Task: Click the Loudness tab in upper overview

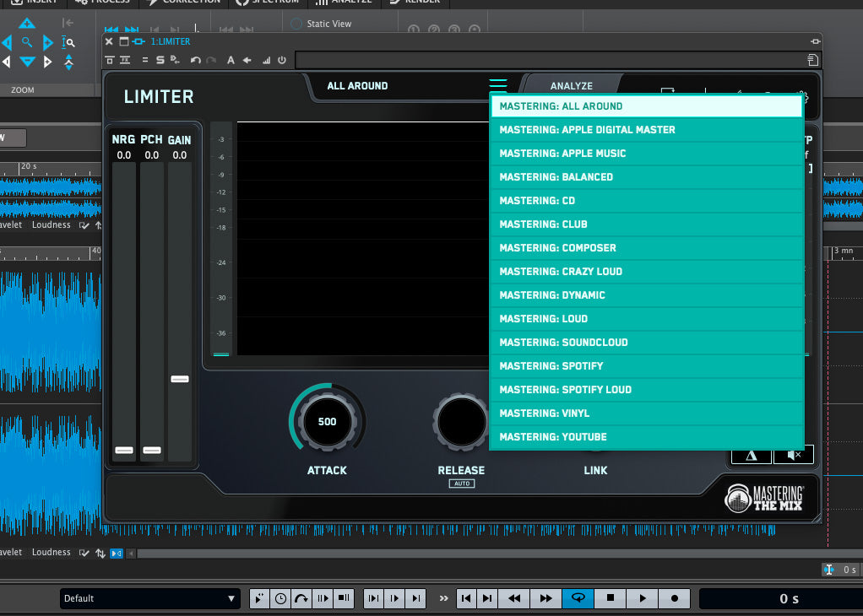Action: [52, 224]
